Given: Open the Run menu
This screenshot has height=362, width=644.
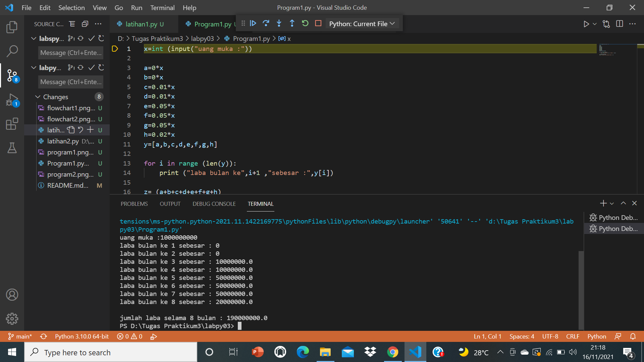Looking at the screenshot, I should click(x=136, y=7).
